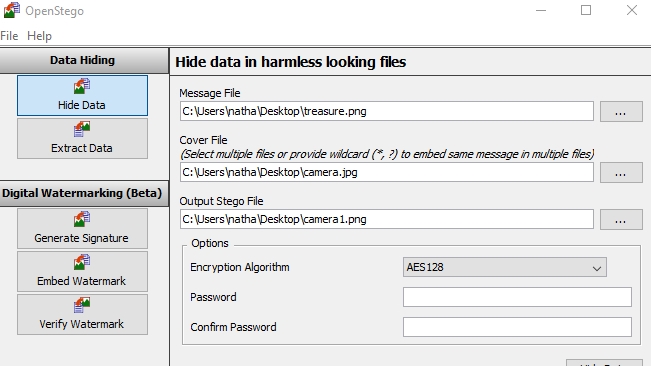Browse for the Output Stego File
Image resolution: width=651 pixels, height=366 pixels.
click(x=621, y=219)
